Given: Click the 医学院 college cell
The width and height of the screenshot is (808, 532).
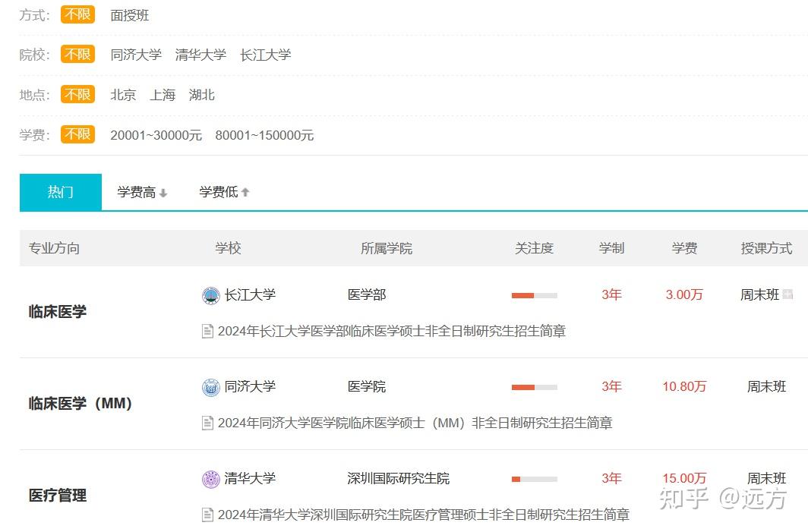Looking at the screenshot, I should coord(367,387).
